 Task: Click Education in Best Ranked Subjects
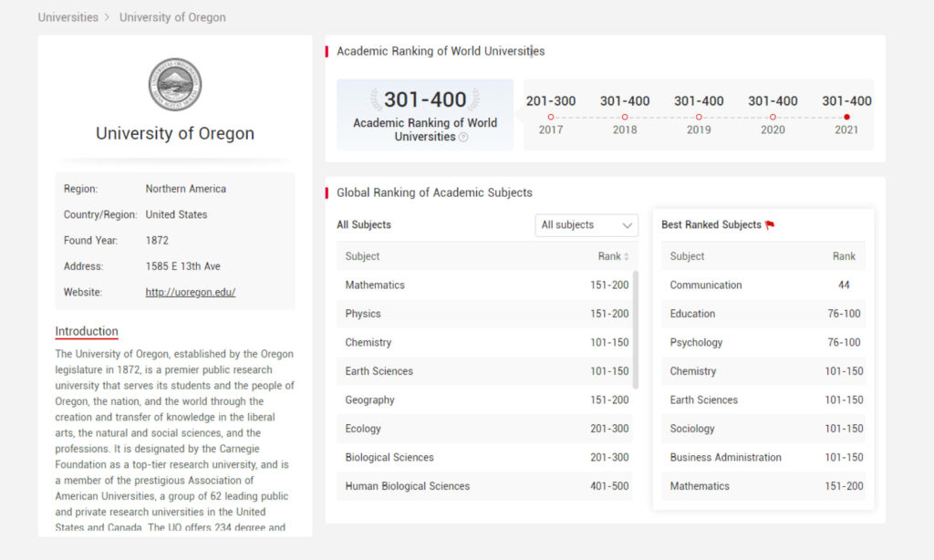coord(763,314)
